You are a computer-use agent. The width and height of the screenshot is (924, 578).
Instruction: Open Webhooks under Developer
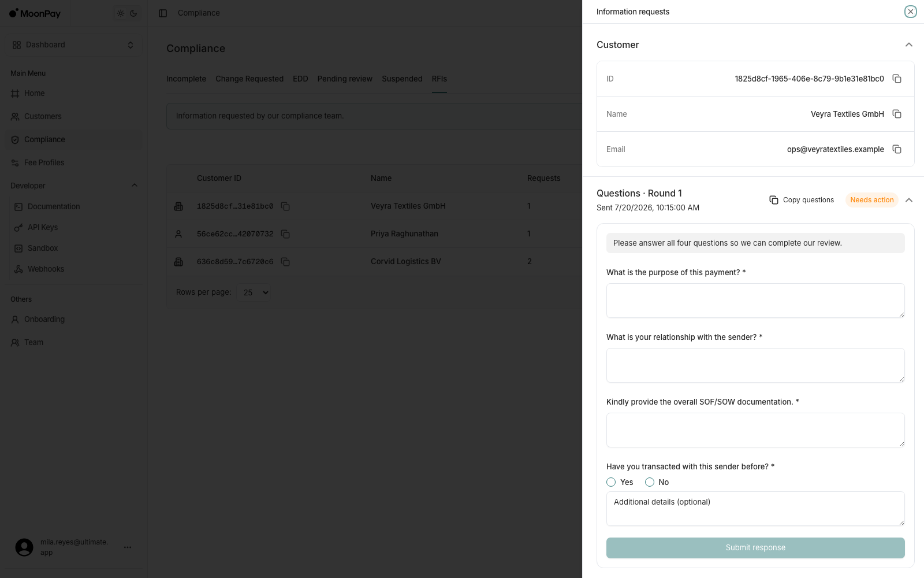[75, 269]
